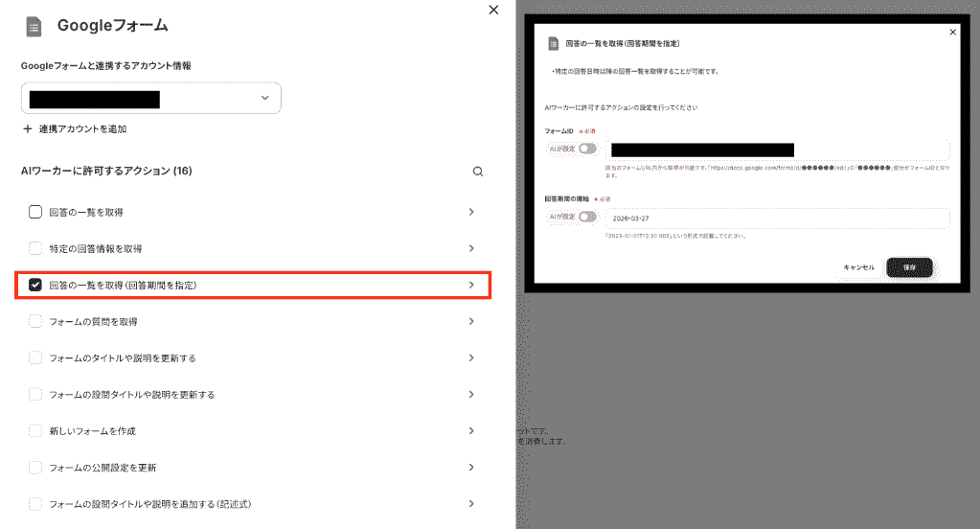
Task: Check the 特定の回答情報を取得 checkbox
Action: tap(35, 248)
